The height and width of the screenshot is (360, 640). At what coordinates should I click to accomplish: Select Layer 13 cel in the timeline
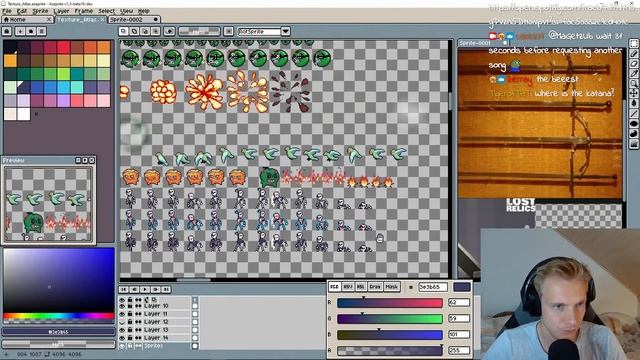coord(195,330)
